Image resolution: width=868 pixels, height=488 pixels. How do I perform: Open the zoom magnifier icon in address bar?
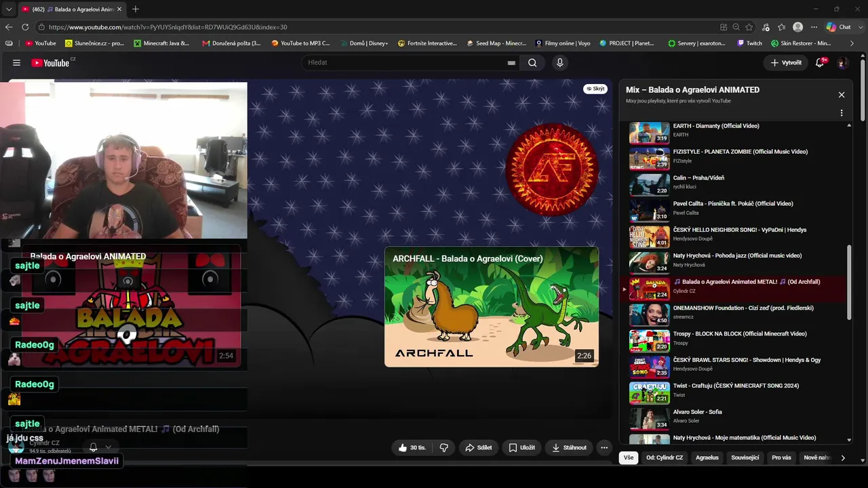tap(736, 27)
